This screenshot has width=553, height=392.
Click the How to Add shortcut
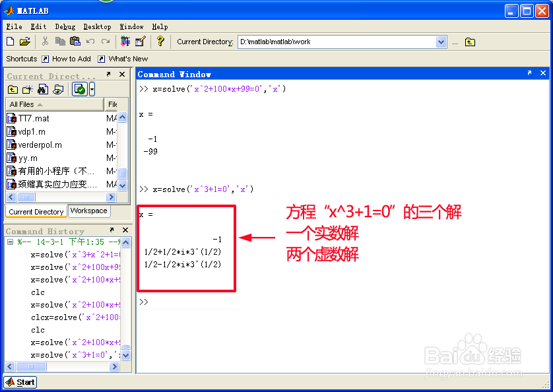tap(66, 59)
